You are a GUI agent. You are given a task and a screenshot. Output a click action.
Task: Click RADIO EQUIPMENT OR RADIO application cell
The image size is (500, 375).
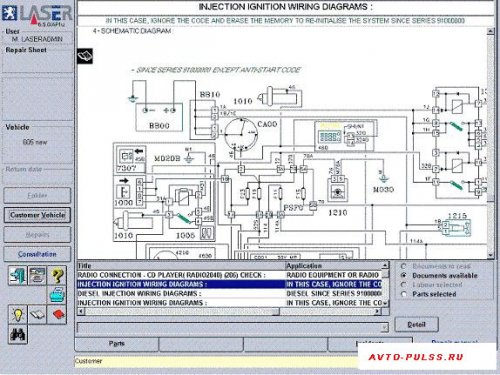pyautogui.click(x=333, y=275)
